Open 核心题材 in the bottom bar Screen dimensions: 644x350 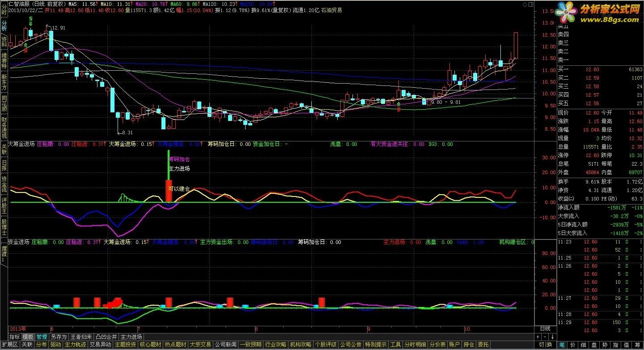tap(150, 345)
